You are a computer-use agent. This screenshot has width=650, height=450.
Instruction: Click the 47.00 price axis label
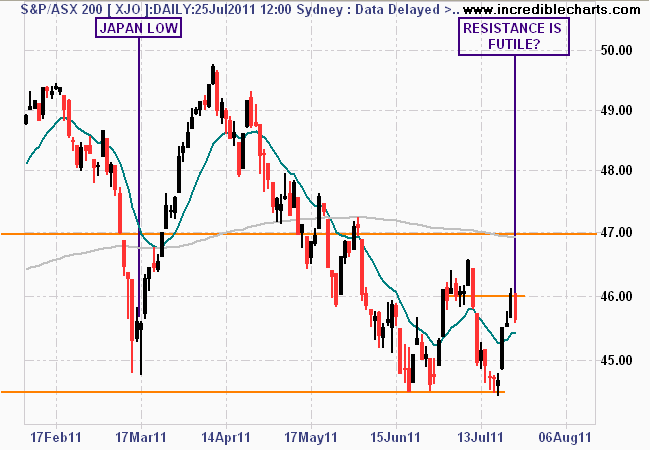pyautogui.click(x=616, y=233)
